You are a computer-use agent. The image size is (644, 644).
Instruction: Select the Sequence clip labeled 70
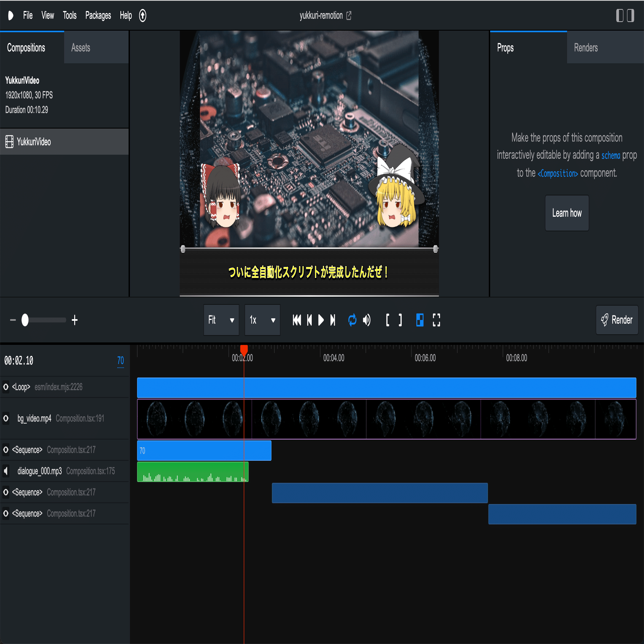(x=204, y=451)
